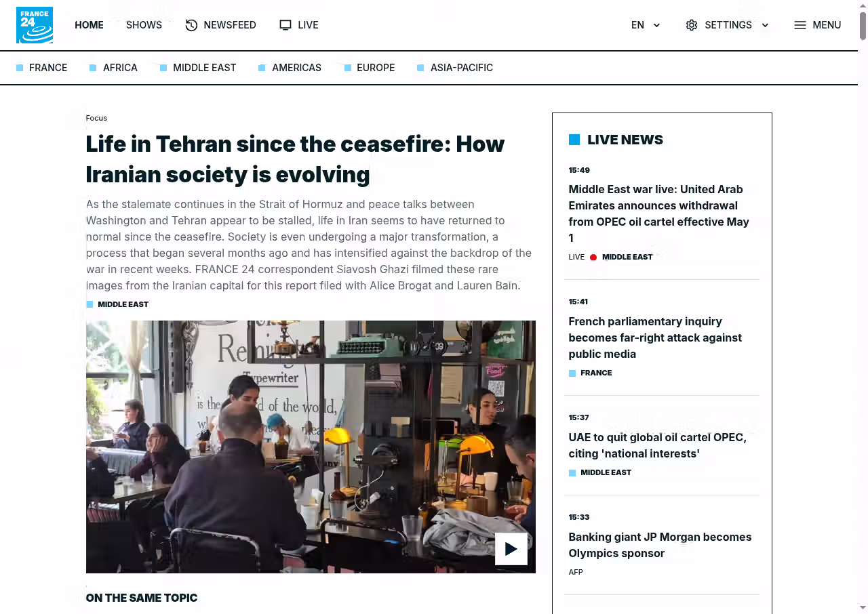The width and height of the screenshot is (868, 614).
Task: Click the France 24 logo
Action: [35, 25]
